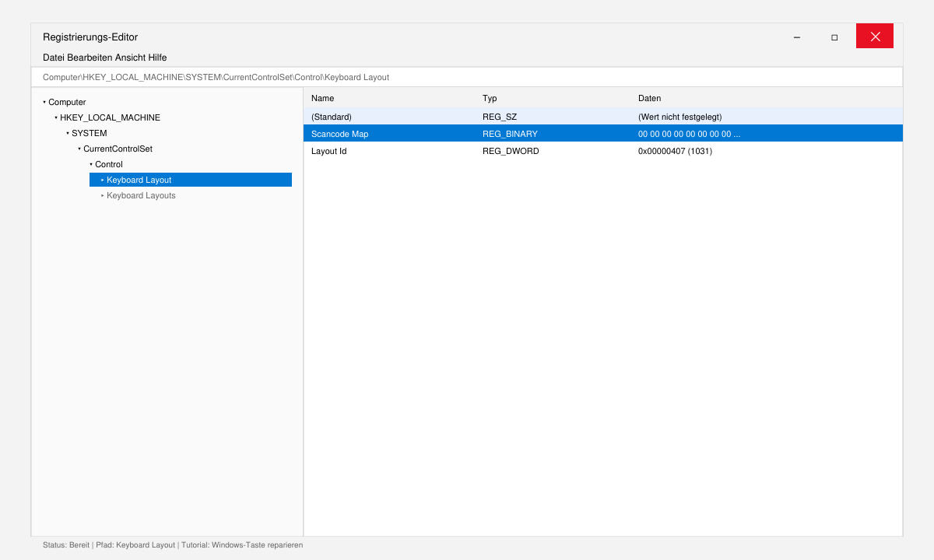Click the (Wert nicht festgelegt) data cell
Screen dimensions: 934x560
[x=680, y=117]
